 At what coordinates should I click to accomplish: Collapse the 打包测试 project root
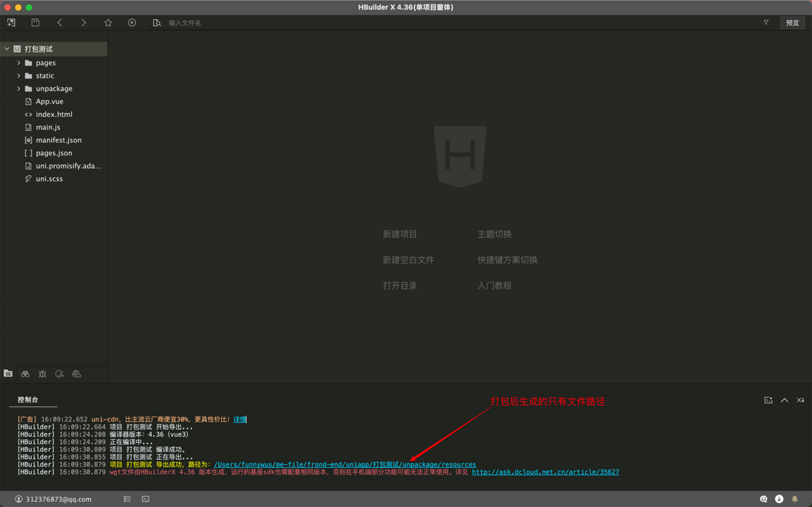coord(7,49)
